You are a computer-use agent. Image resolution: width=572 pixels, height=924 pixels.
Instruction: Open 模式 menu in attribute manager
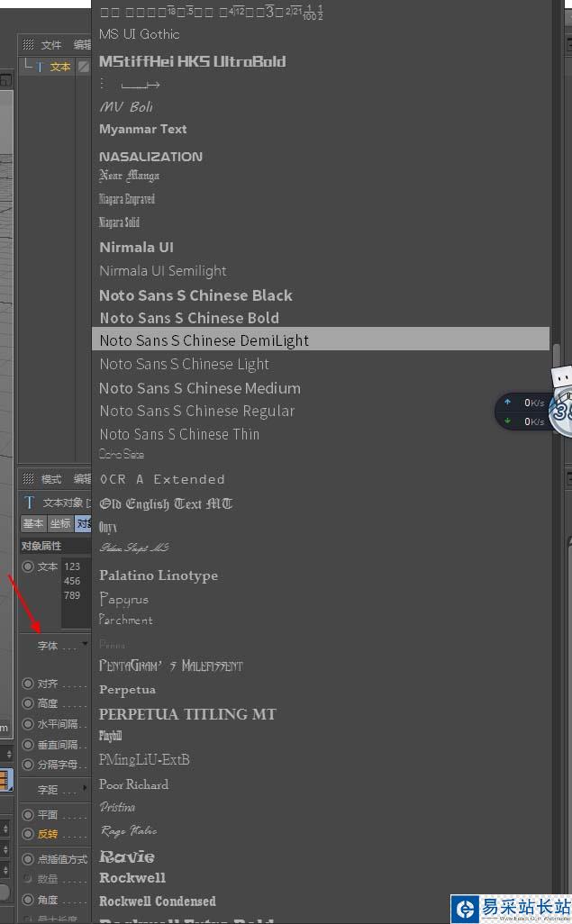coord(51,479)
